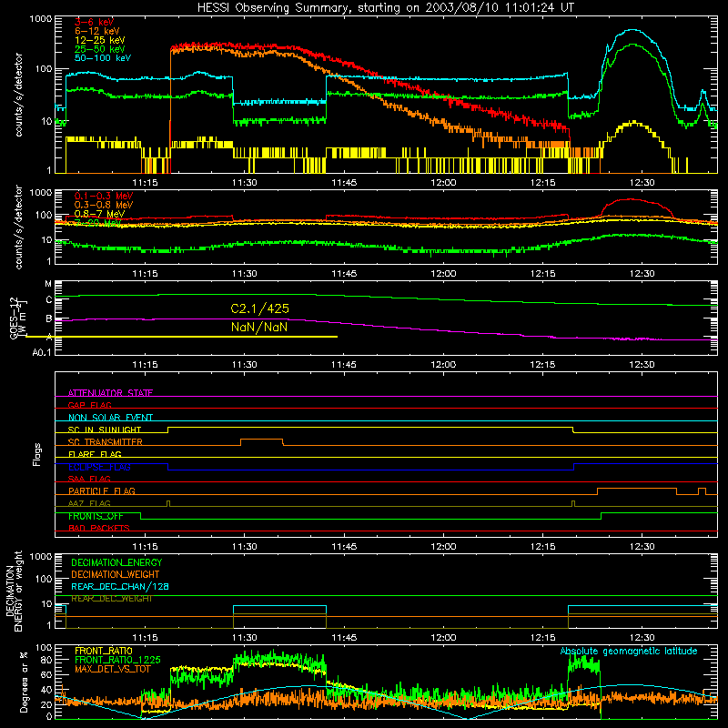Click the HESSI Observing Summary title text
Image resolution: width=728 pixels, height=728 pixels.
pyautogui.click(x=386, y=7)
